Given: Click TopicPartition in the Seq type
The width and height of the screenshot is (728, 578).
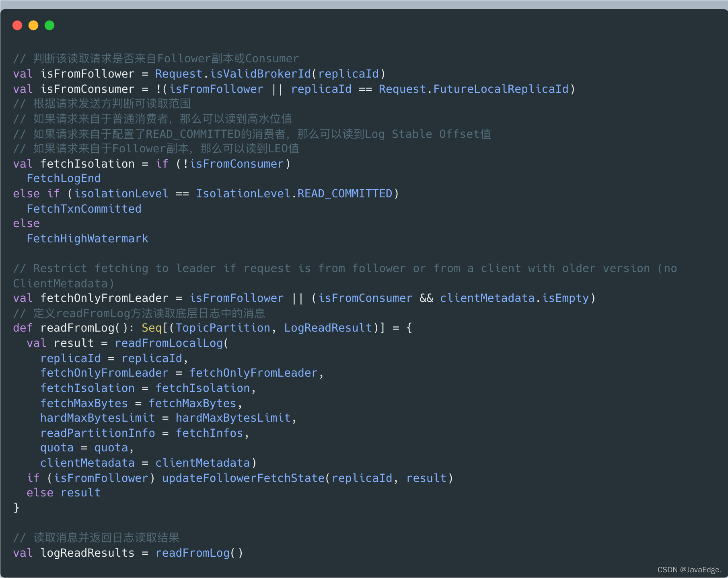Looking at the screenshot, I should (223, 328).
